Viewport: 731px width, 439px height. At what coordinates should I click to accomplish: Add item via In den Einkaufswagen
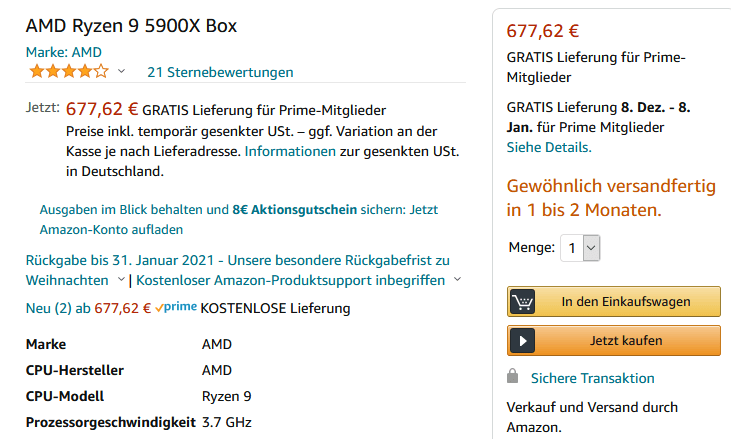[614, 302]
